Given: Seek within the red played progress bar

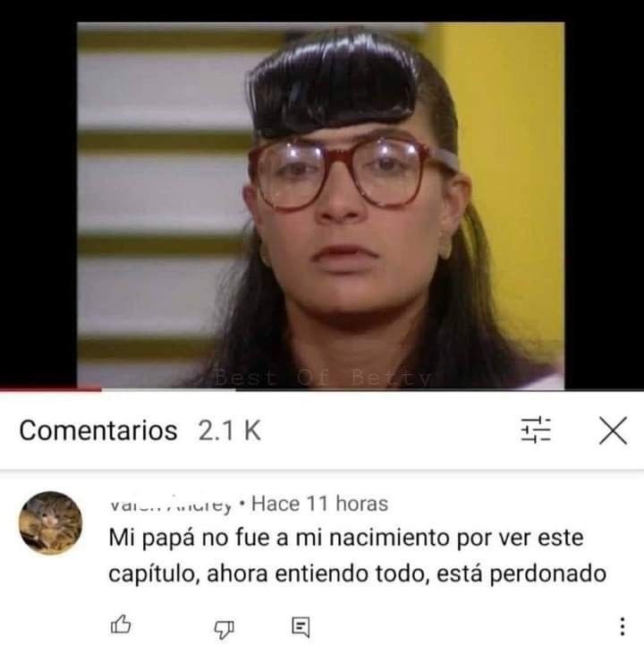Looking at the screenshot, I should (50, 389).
